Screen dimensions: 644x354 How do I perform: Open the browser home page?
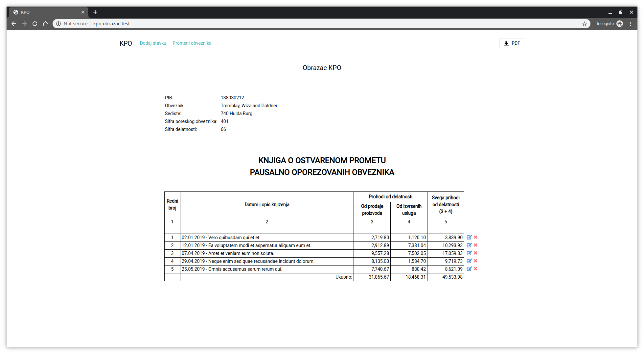(x=45, y=23)
